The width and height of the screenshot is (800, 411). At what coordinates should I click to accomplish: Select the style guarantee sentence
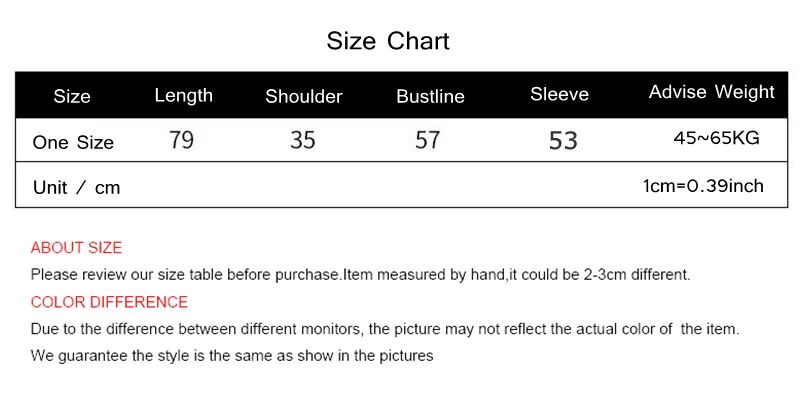coord(232,355)
